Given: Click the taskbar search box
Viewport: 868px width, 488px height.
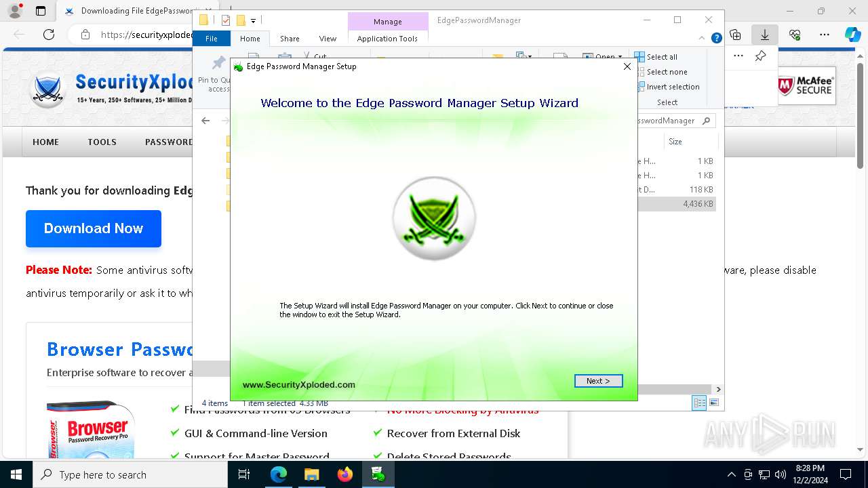Looking at the screenshot, I should coord(130,474).
